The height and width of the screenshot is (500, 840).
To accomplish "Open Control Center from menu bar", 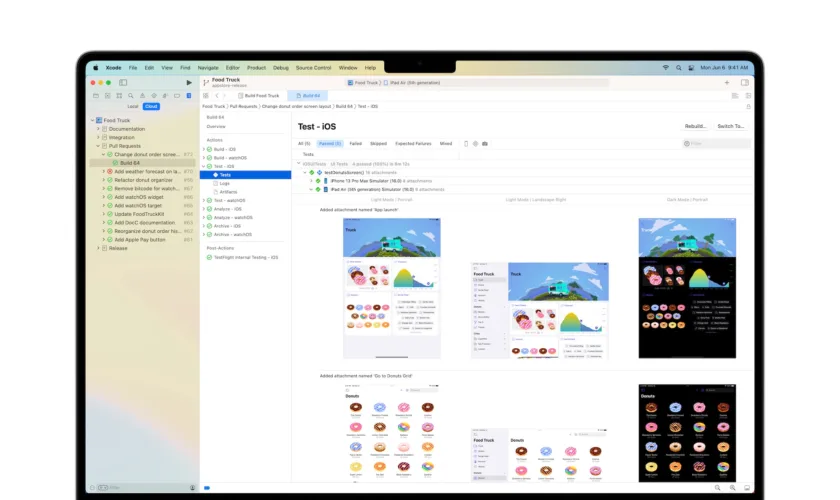I will pos(691,68).
